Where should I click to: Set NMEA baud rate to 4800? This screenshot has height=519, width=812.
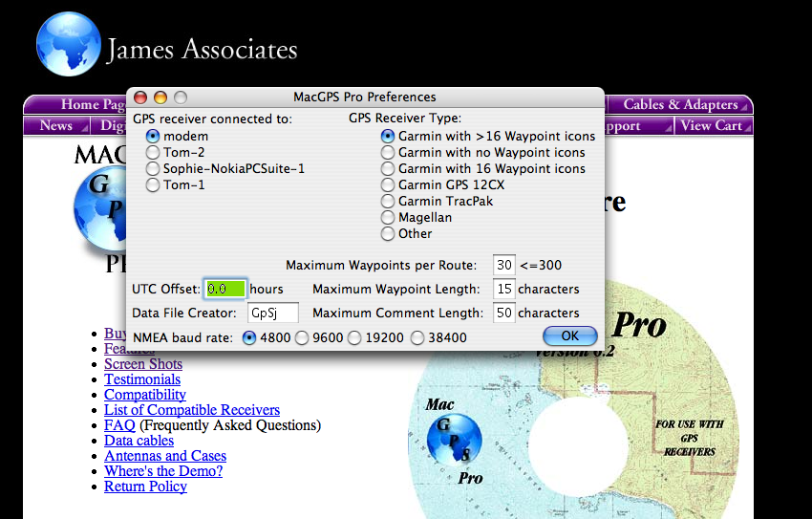(x=249, y=337)
